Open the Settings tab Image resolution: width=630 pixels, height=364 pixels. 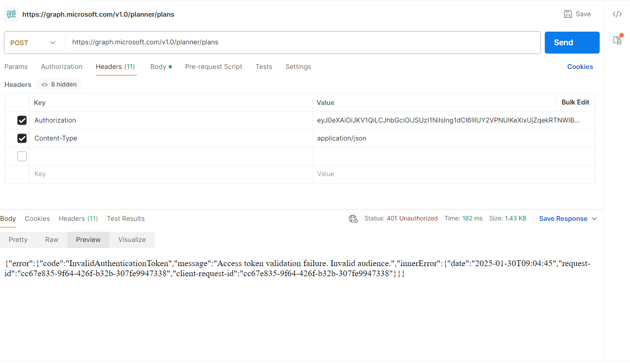[298, 67]
